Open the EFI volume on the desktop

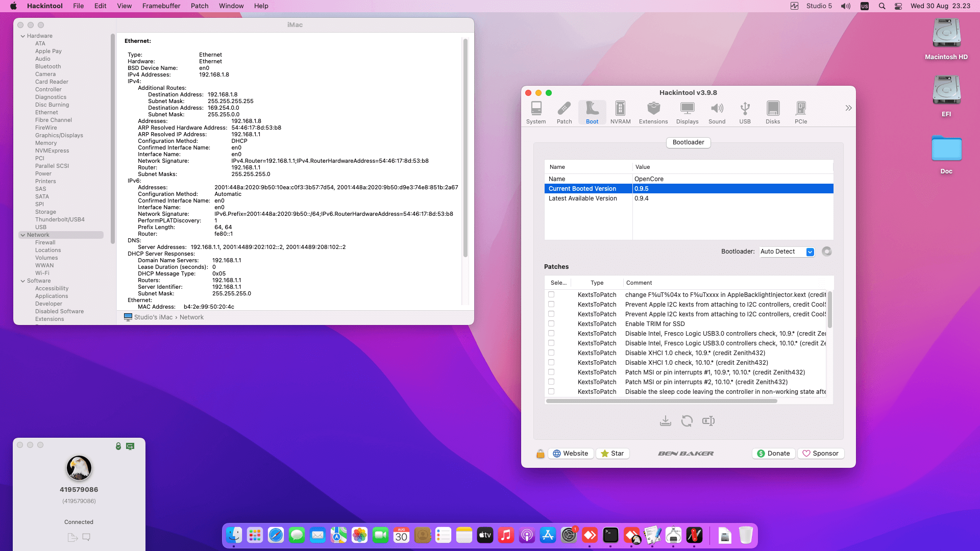point(946,96)
